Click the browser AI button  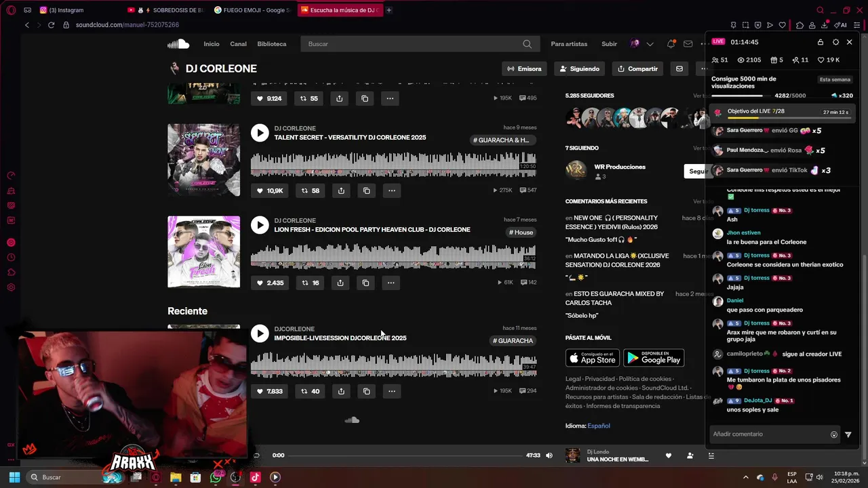point(841,25)
